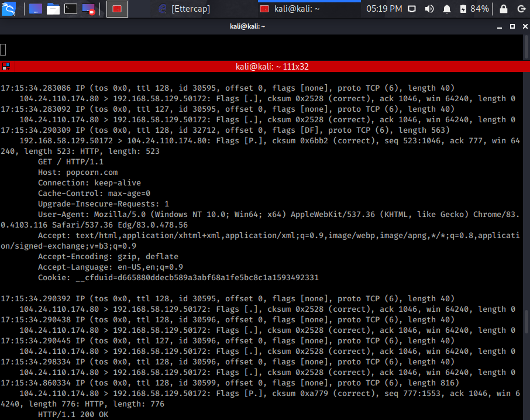The image size is (530, 420).
Task: Maximize the kali@kali terminal window
Action: [x=512, y=26]
